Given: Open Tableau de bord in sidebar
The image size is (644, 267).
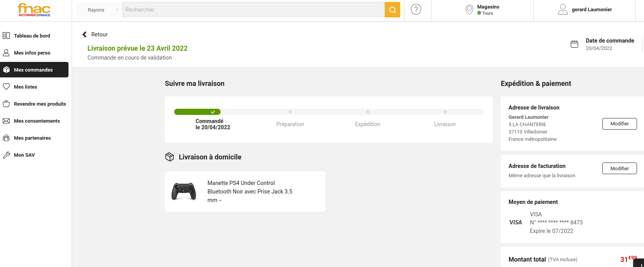Looking at the screenshot, I should click(x=32, y=36).
